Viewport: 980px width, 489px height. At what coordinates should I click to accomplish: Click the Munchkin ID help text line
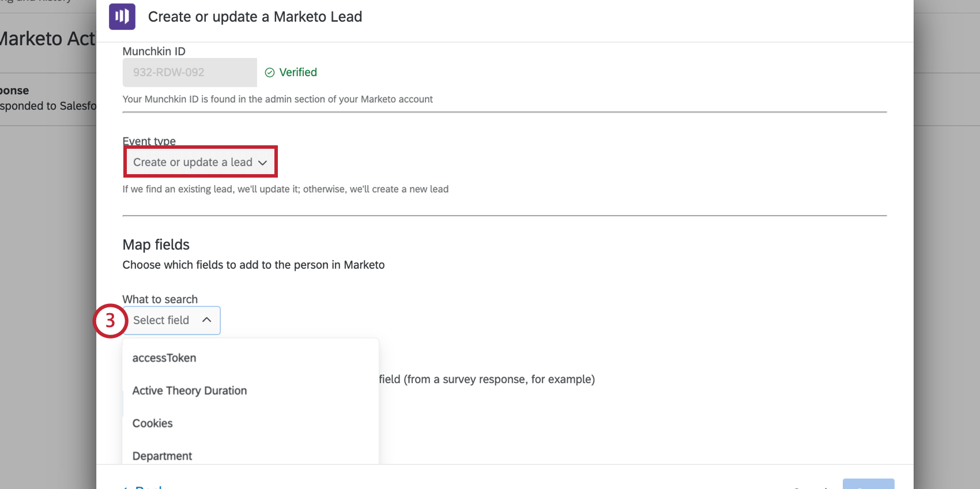click(x=277, y=99)
